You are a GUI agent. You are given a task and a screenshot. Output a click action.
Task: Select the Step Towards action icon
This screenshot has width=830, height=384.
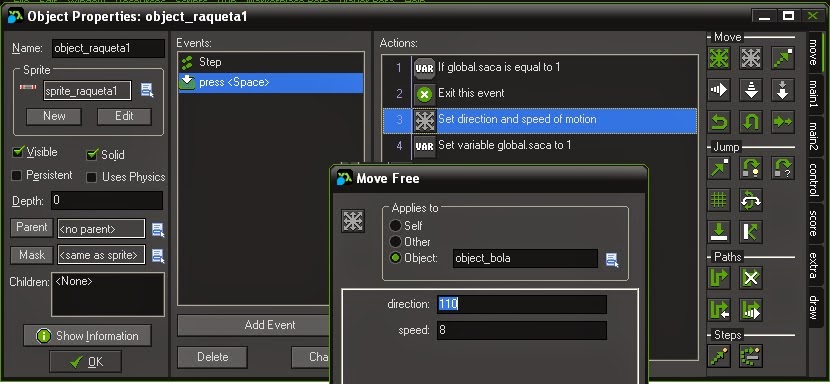click(719, 356)
